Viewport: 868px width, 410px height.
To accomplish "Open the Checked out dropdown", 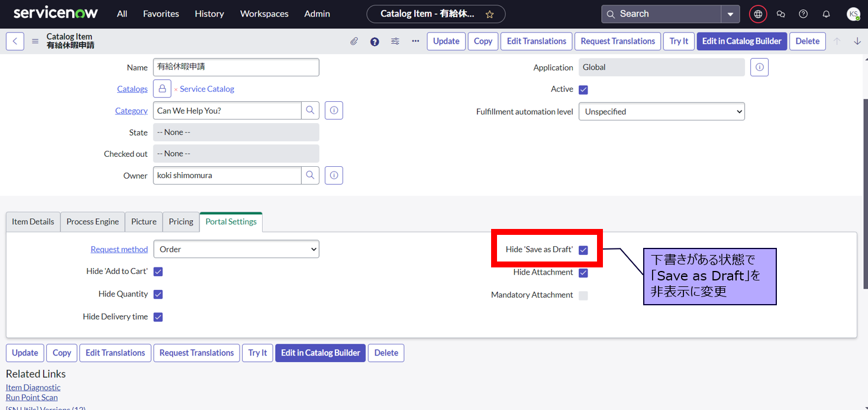I will click(x=236, y=154).
